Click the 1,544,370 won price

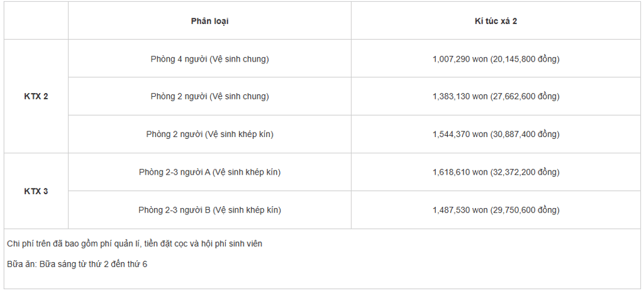[x=460, y=135]
